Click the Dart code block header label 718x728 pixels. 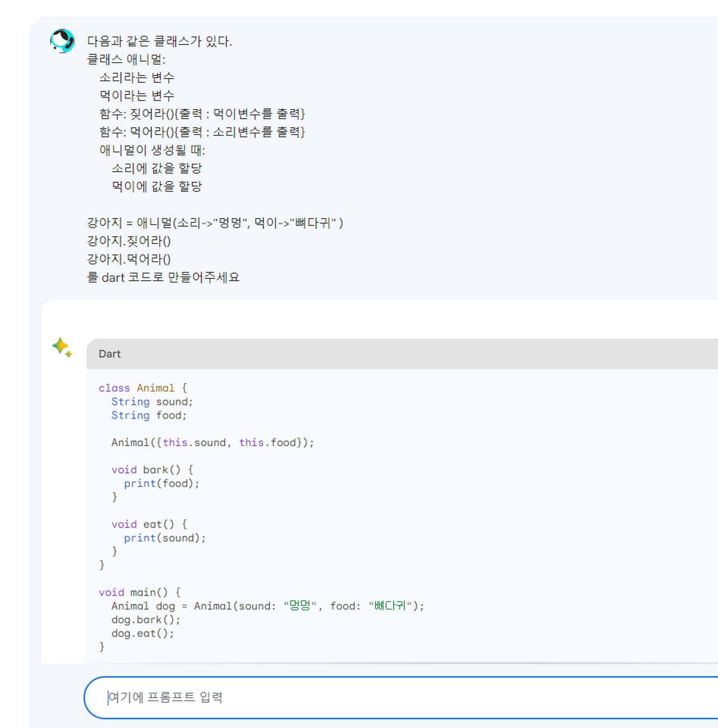(110, 354)
